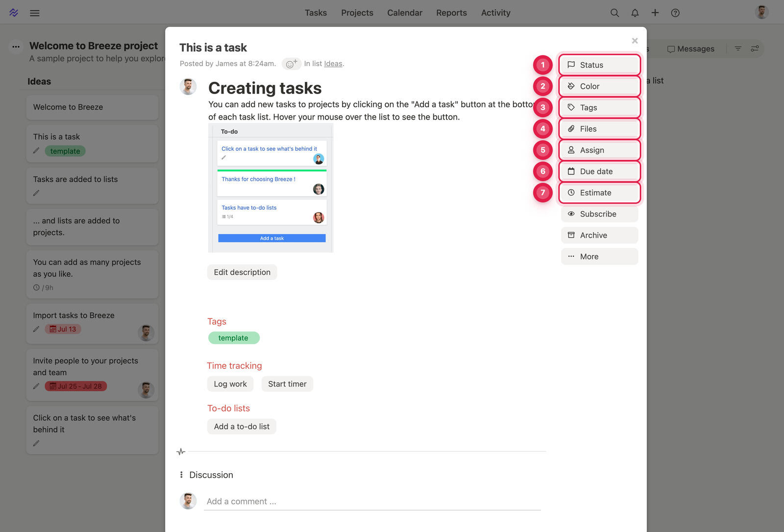784x532 pixels.
Task: Click the 9h estimate clock icon
Action: point(36,288)
